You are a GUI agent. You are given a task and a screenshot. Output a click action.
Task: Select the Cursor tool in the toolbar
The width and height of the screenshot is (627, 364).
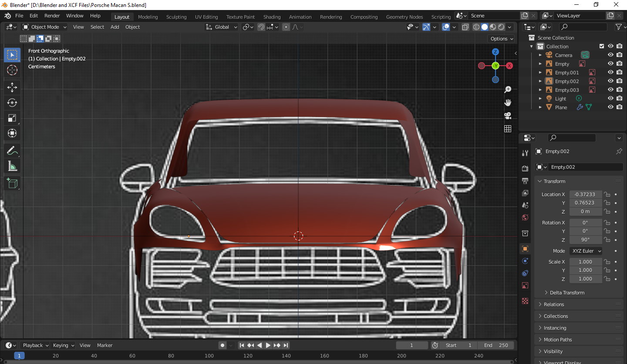(12, 70)
